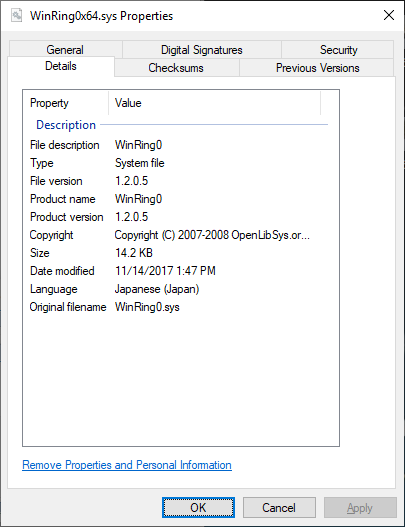Image resolution: width=405 pixels, height=527 pixels.
Task: Click the Copyright (C) 2007-2008 OpenLibSys value
Action: (212, 235)
